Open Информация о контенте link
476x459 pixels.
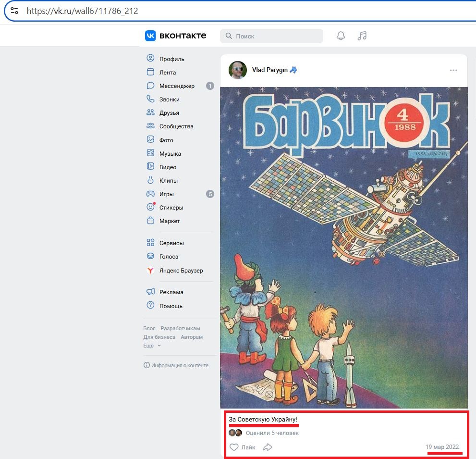pos(176,365)
